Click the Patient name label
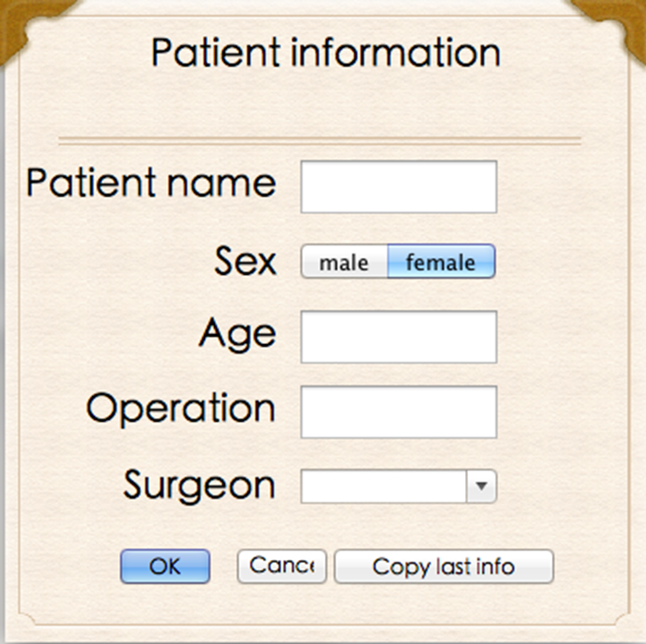 click(150, 183)
